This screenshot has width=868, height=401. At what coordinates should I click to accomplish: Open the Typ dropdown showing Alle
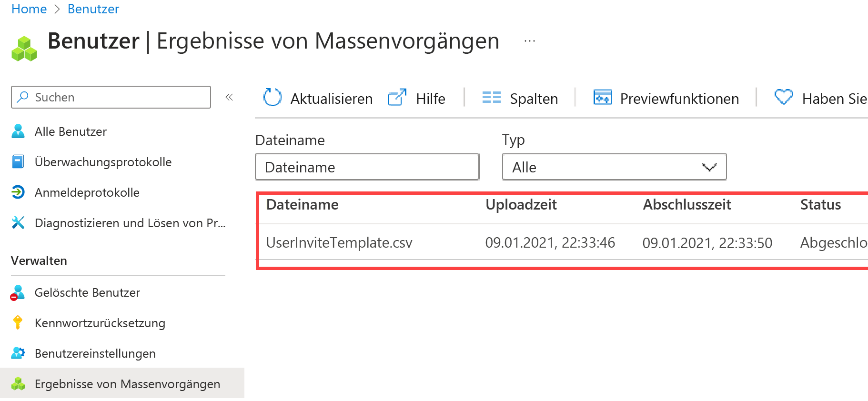615,167
